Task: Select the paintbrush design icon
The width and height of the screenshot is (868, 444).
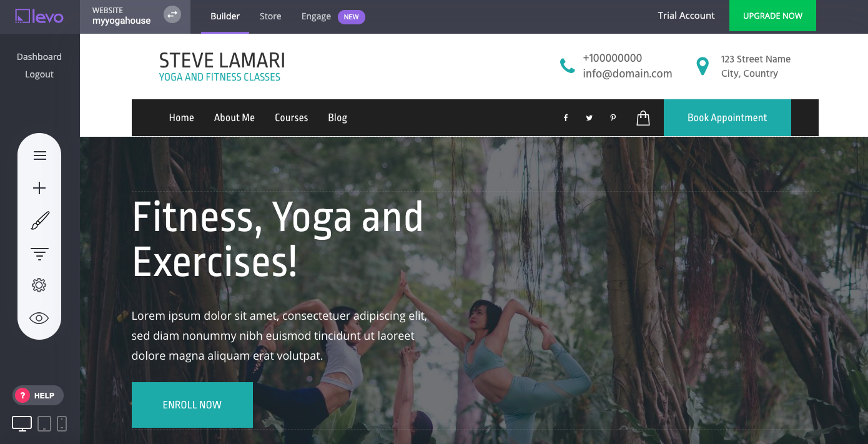Action: (39, 220)
